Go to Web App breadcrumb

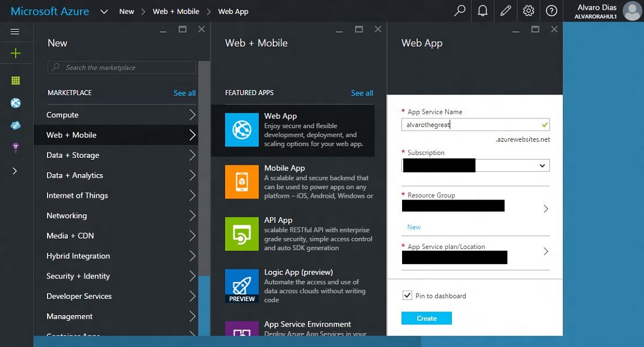pyautogui.click(x=233, y=12)
